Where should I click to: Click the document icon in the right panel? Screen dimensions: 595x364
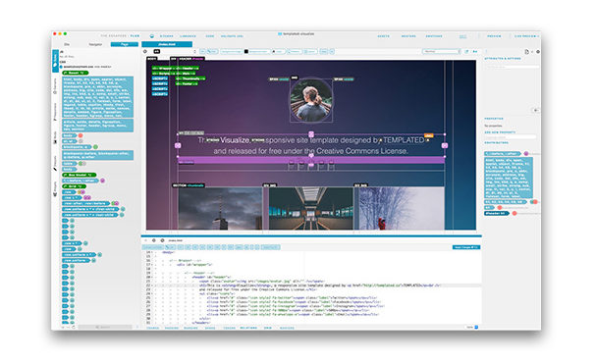(526, 52)
